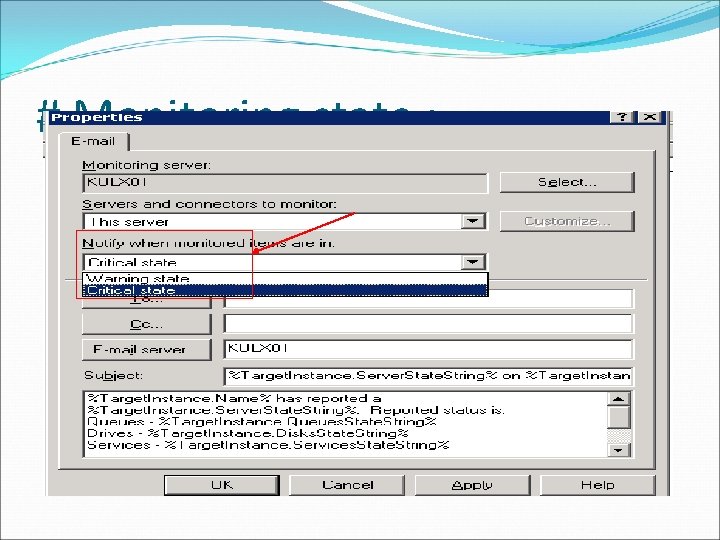The image size is (720, 540).
Task: Click the Properties title bar text
Action: pyautogui.click(x=97, y=117)
